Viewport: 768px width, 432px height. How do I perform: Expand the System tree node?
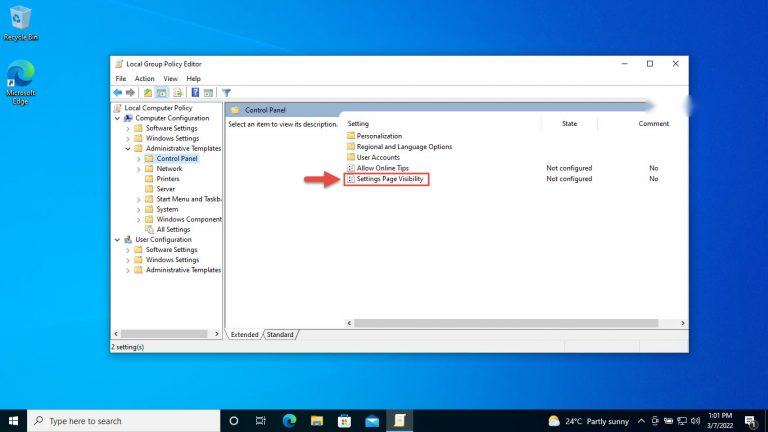[x=139, y=210]
